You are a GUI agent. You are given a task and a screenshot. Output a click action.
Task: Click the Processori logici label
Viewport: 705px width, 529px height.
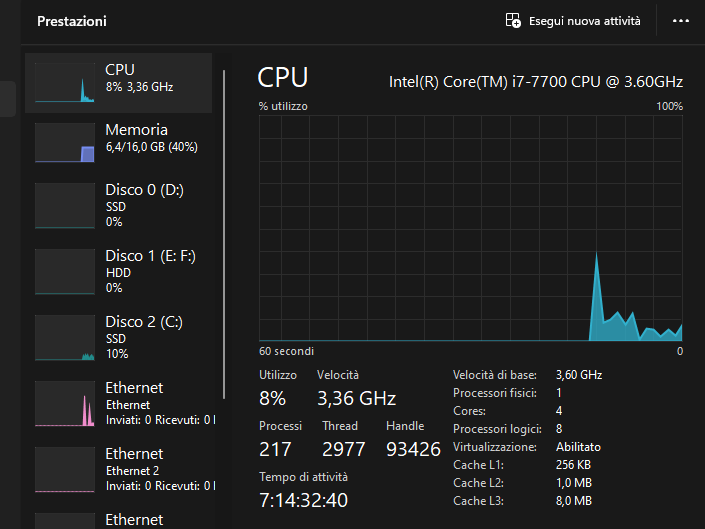[x=497, y=429]
